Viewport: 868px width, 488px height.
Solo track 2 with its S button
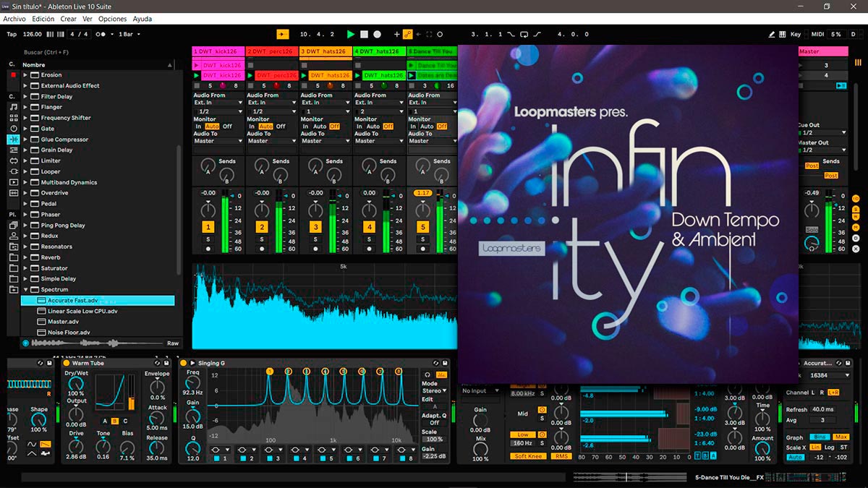(x=262, y=239)
